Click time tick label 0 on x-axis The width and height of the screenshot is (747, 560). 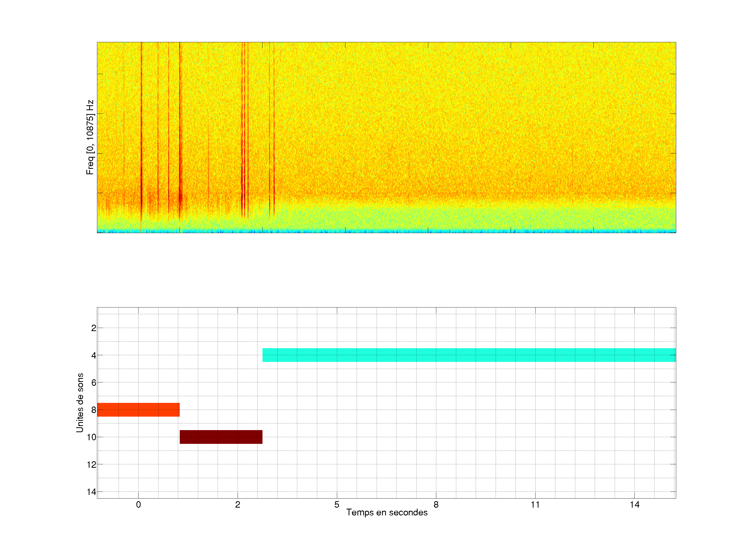(x=139, y=505)
